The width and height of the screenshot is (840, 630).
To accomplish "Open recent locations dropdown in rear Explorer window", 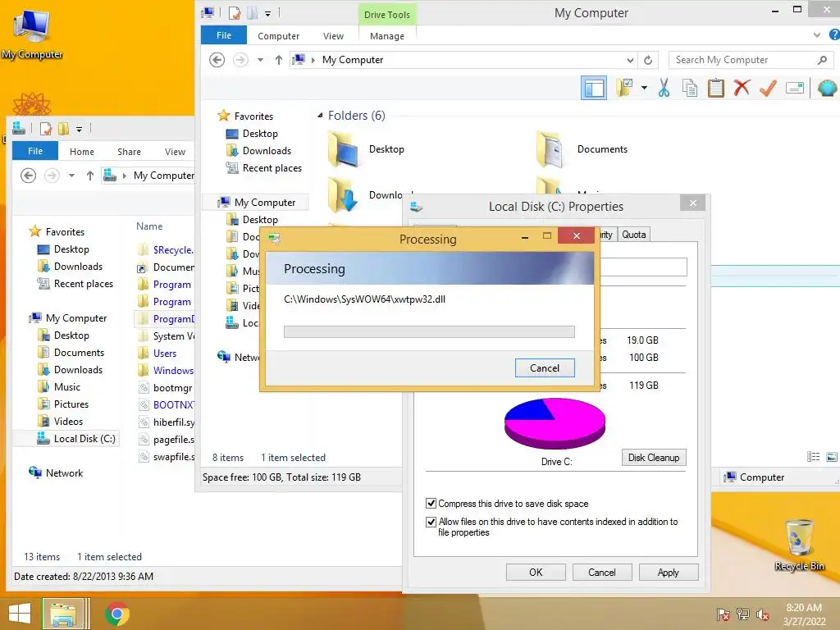I will coord(72,176).
